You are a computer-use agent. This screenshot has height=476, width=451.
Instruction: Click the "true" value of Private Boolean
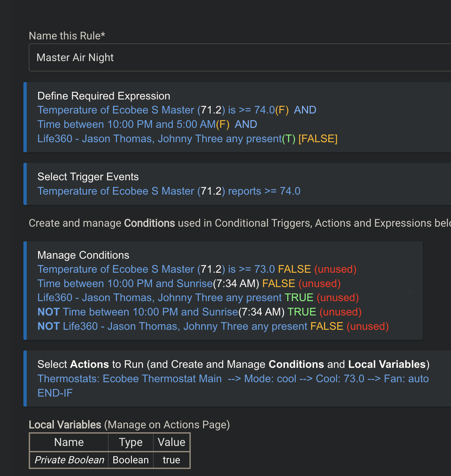coord(171,460)
